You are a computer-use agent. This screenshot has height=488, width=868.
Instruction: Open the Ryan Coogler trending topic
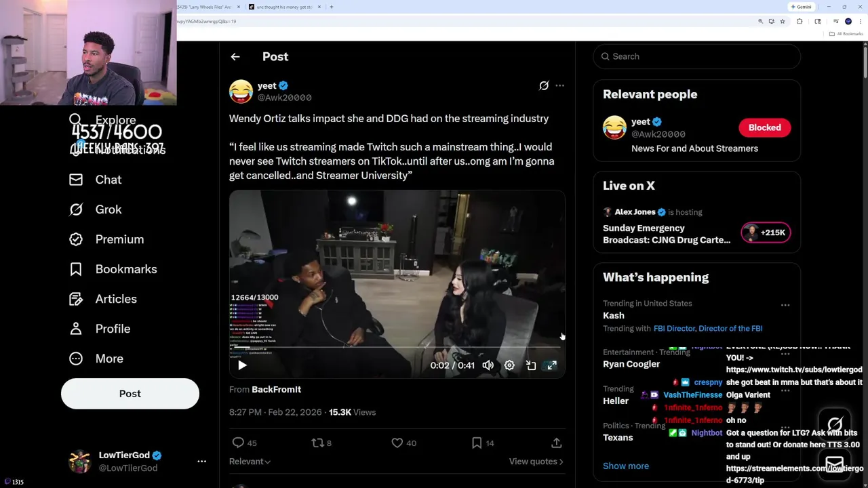click(x=631, y=364)
